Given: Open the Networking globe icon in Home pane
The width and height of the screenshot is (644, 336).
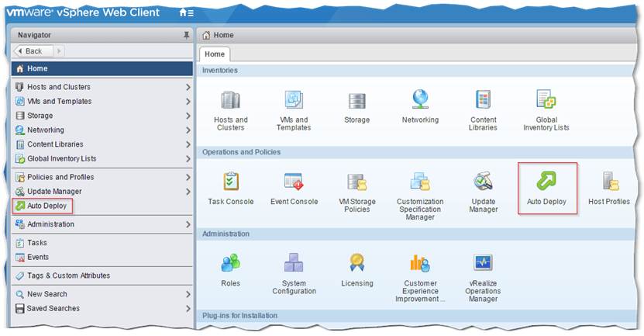Looking at the screenshot, I should coord(420,99).
